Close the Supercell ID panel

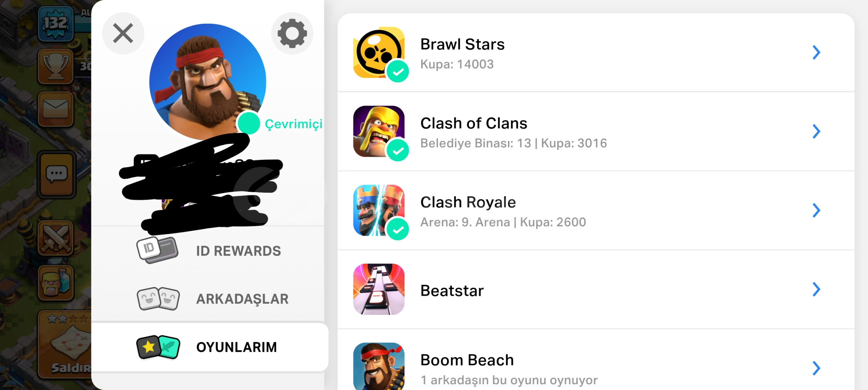[x=123, y=33]
